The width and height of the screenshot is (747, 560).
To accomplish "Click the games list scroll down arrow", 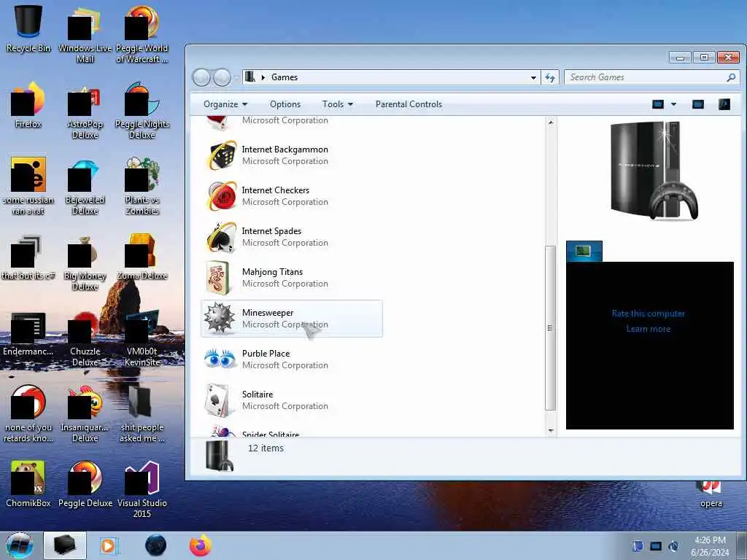I will [x=551, y=430].
